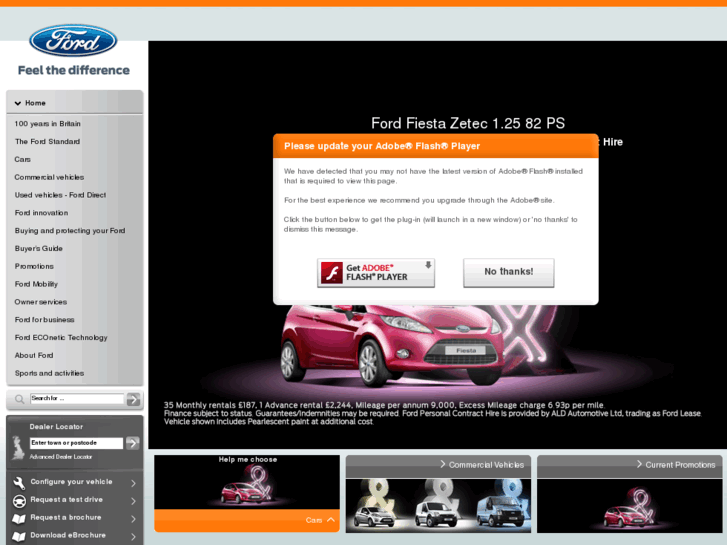Image resolution: width=727 pixels, height=545 pixels.
Task: Submit search with the arrow button
Action: 134,399
